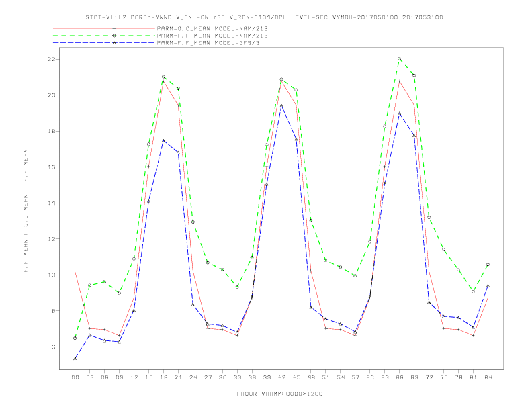The height and width of the screenshot is (411, 532).
Task: Click x-axis tick label 03
Action: (x=89, y=377)
